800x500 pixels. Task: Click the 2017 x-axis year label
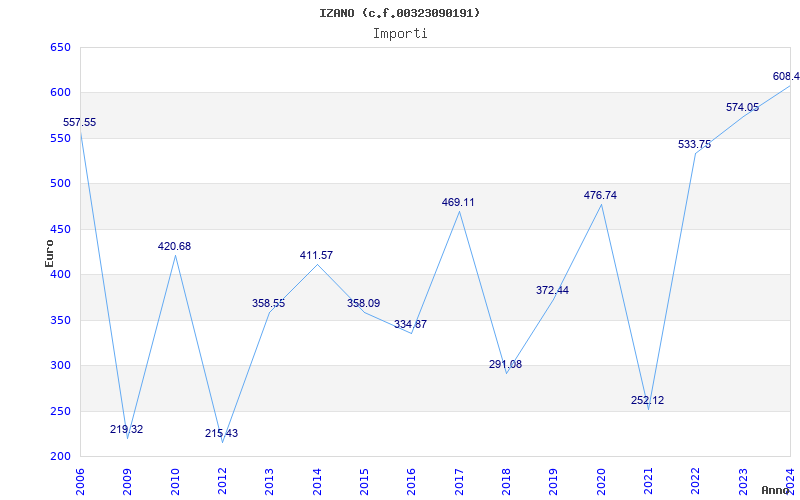(459, 482)
